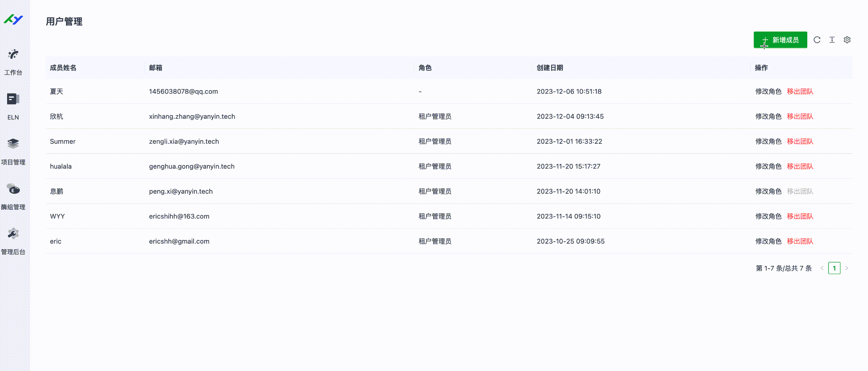Click the 新增成员 add member button
Image resolution: width=868 pixels, height=371 pixels.
[x=780, y=40]
